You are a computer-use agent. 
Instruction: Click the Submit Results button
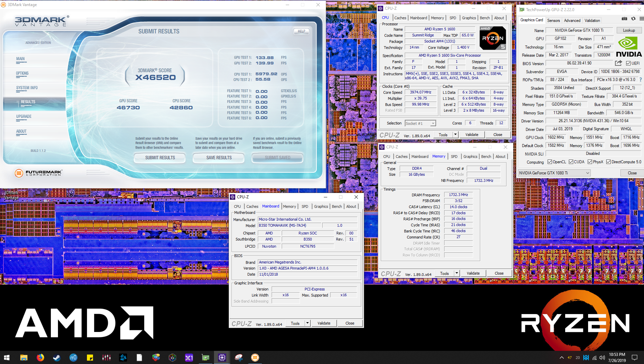(x=160, y=158)
